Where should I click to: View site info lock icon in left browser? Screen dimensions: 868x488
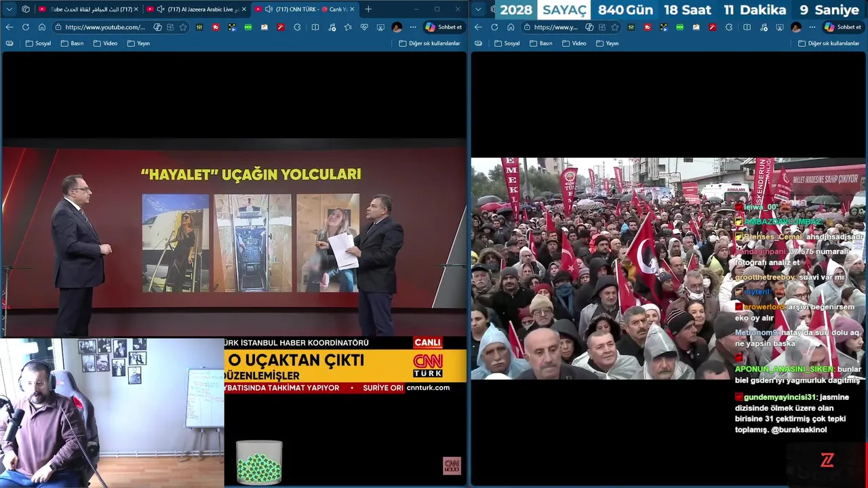pos(59,27)
